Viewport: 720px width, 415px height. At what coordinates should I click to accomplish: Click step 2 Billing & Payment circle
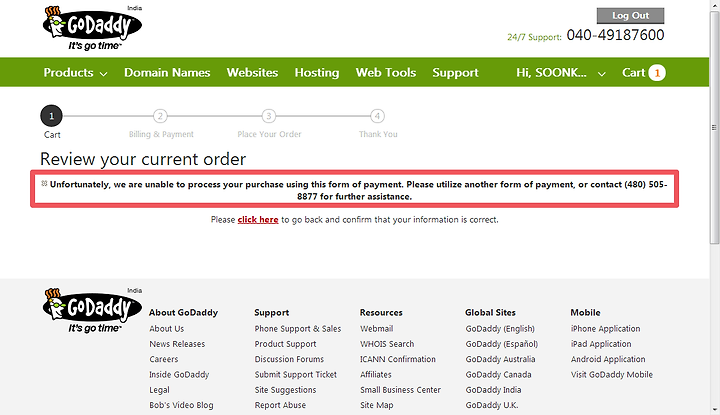[x=160, y=116]
